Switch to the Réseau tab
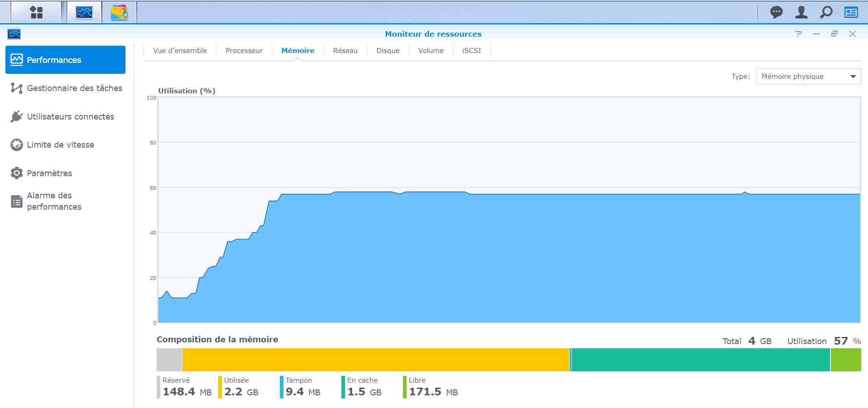The width and height of the screenshot is (868, 408). (x=345, y=51)
